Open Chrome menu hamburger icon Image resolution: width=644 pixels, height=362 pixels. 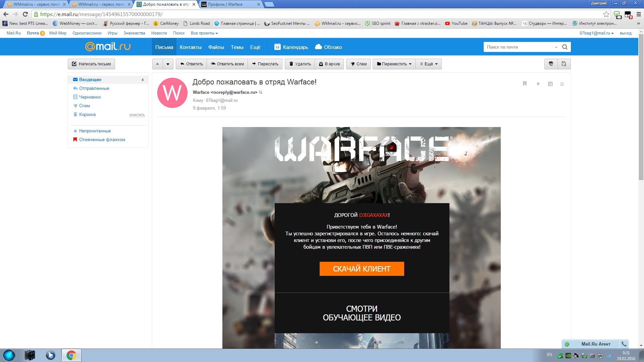pos(639,14)
